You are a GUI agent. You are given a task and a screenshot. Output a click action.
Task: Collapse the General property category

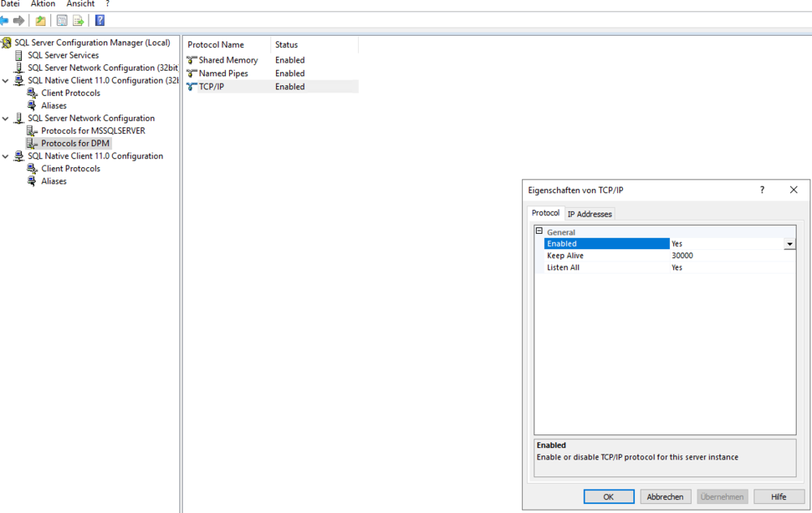(539, 231)
